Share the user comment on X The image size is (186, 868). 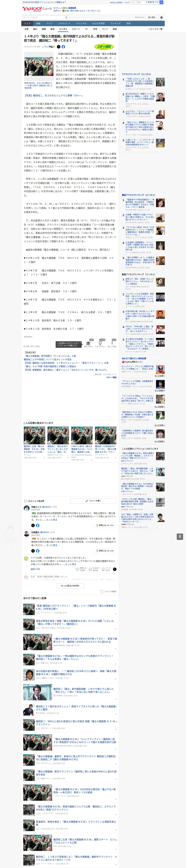click(x=115, y=569)
